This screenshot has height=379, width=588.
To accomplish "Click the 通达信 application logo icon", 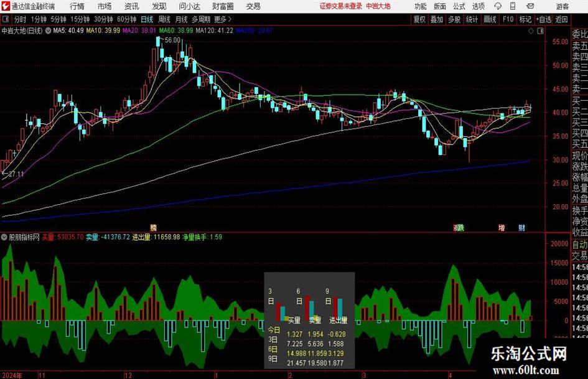I will click(5, 6).
